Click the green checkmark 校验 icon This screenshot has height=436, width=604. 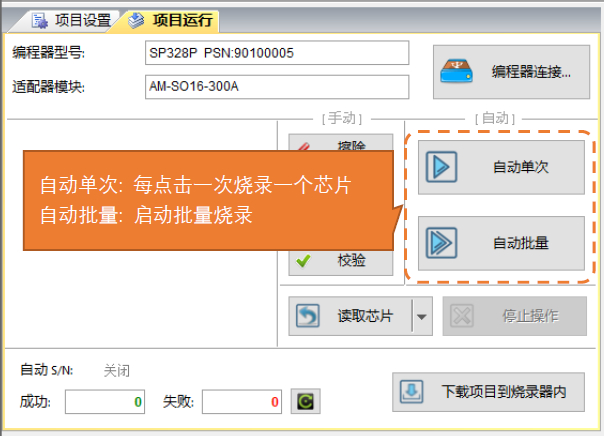[304, 262]
